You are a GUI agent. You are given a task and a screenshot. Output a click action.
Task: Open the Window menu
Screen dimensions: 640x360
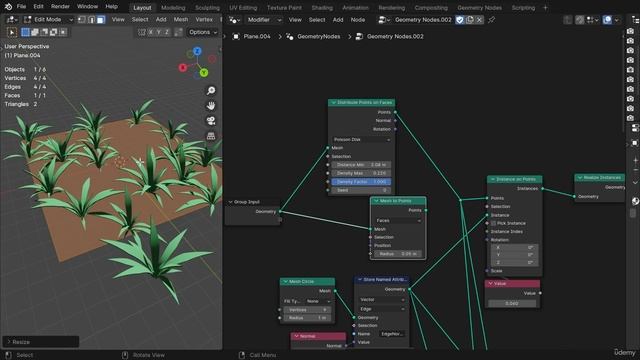pyautogui.click(x=87, y=7)
